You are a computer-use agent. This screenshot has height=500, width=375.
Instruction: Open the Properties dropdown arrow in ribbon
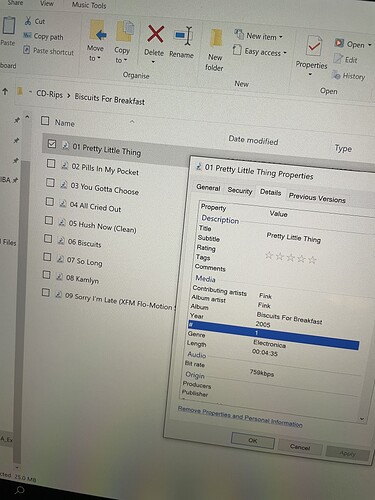click(x=310, y=74)
